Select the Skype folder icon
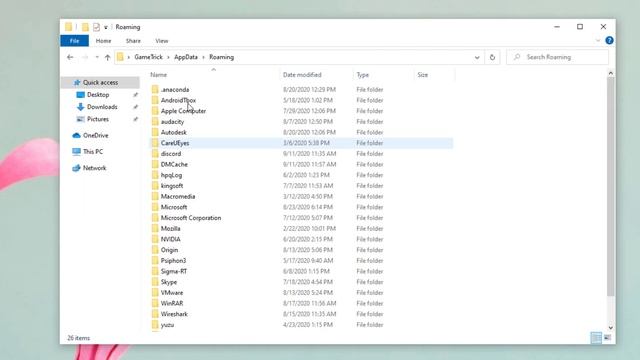The width and height of the screenshot is (640, 360). [x=155, y=282]
